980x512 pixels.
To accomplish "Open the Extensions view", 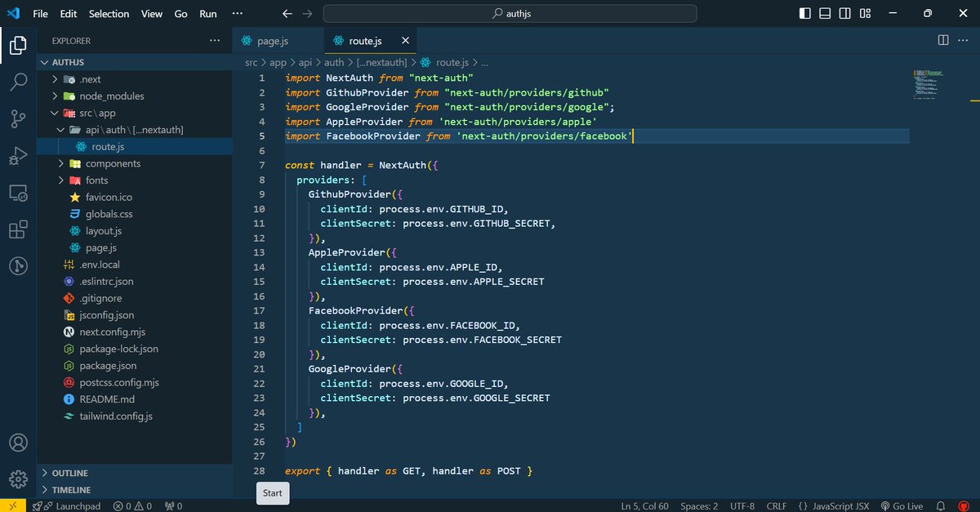I will click(x=18, y=230).
